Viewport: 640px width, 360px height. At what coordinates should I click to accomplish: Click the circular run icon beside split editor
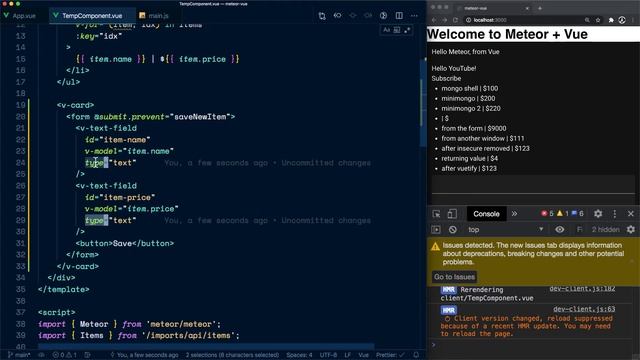pos(383,16)
